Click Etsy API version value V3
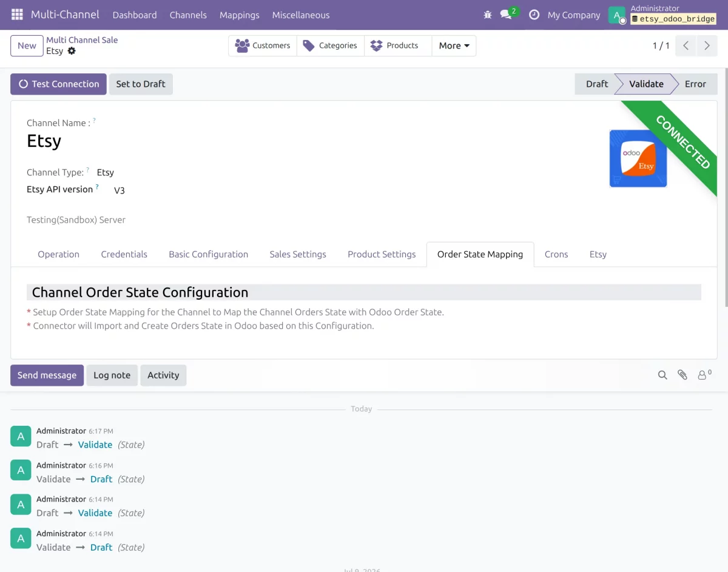Viewport: 728px width, 572px height. pos(120,190)
